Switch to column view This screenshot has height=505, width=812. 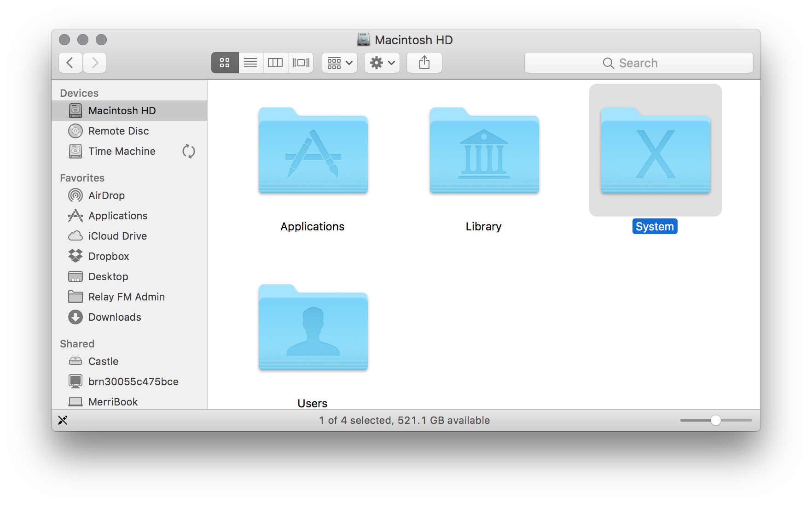pos(275,63)
